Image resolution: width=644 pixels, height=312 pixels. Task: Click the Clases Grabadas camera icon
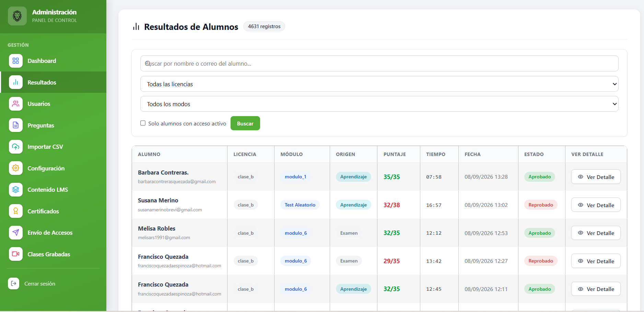(16, 254)
